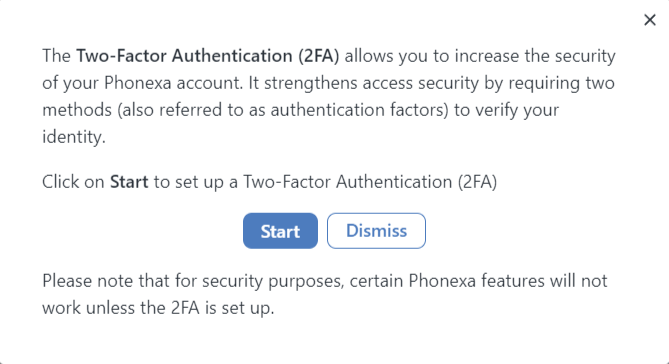
Task: Click the word identity ending the first paragraph
Action: 73,137
